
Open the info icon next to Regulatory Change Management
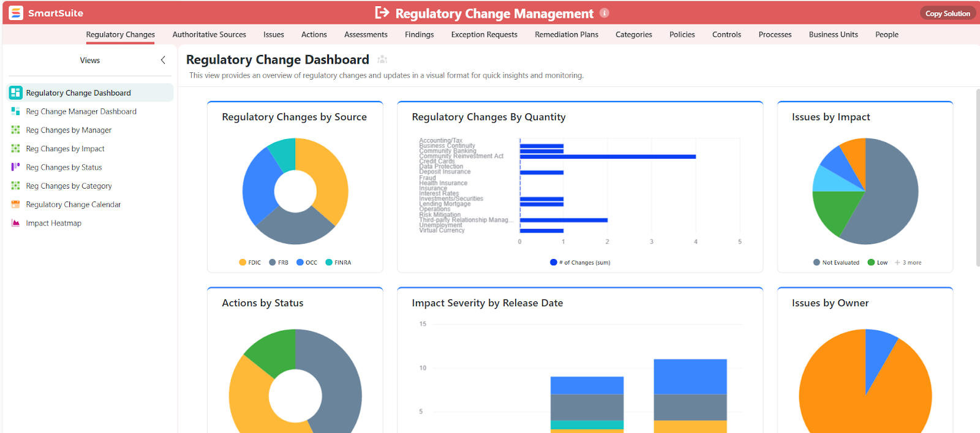(604, 13)
